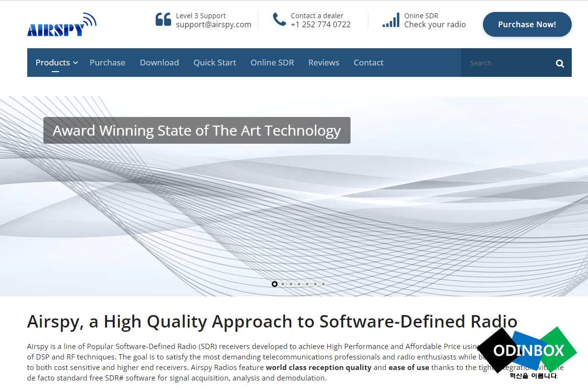Click the ODINBOX logo
Image resolution: width=588 pixels, height=391 pixels.
point(527,352)
